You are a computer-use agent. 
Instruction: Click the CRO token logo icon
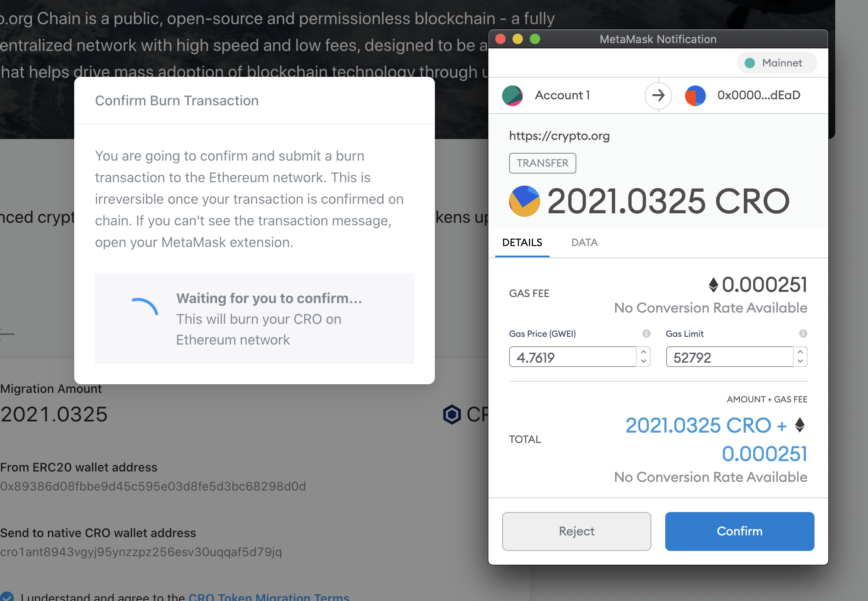(524, 201)
